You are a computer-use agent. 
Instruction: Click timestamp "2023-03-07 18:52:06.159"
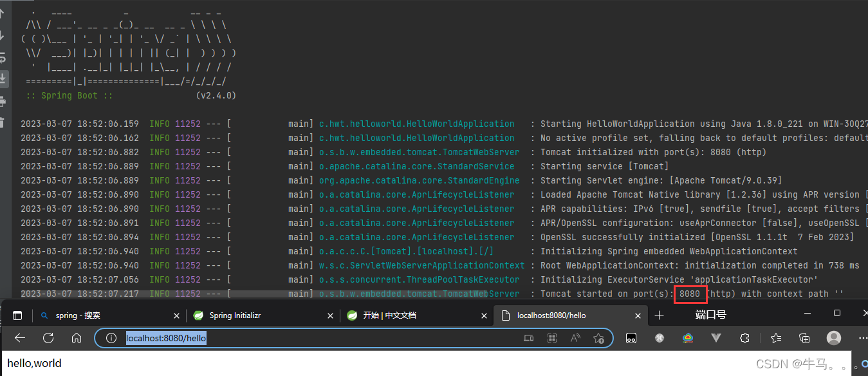(80, 124)
